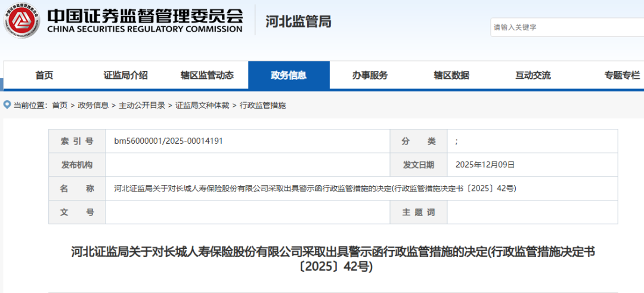Open the 专题专栏 navigation tab

[622, 75]
